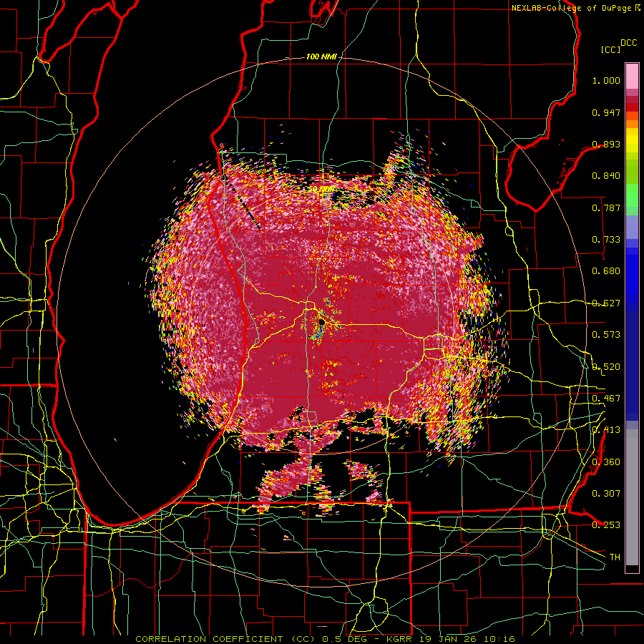Viewport: 644px width, 644px height.
Task: Click the 0.520 scale value
Action: click(x=606, y=367)
